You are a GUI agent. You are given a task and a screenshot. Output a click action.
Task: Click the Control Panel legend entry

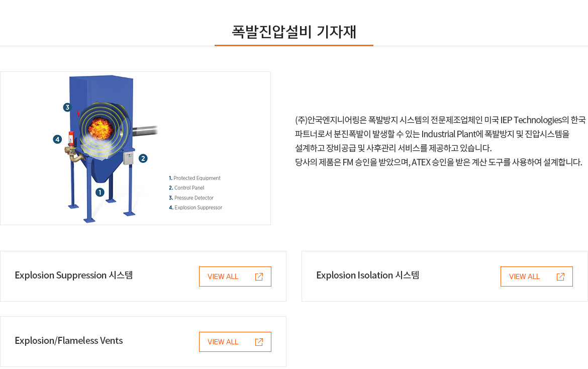coord(186,188)
